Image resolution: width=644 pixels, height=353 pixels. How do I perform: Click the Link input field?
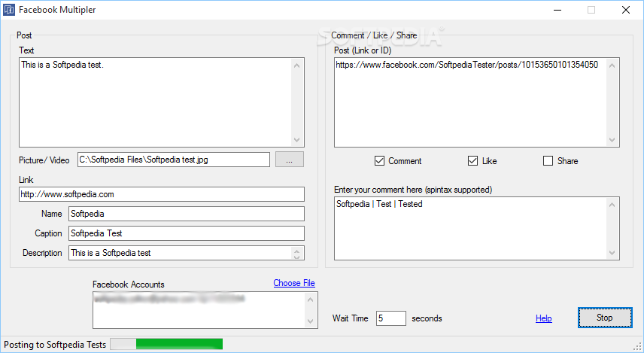click(162, 194)
